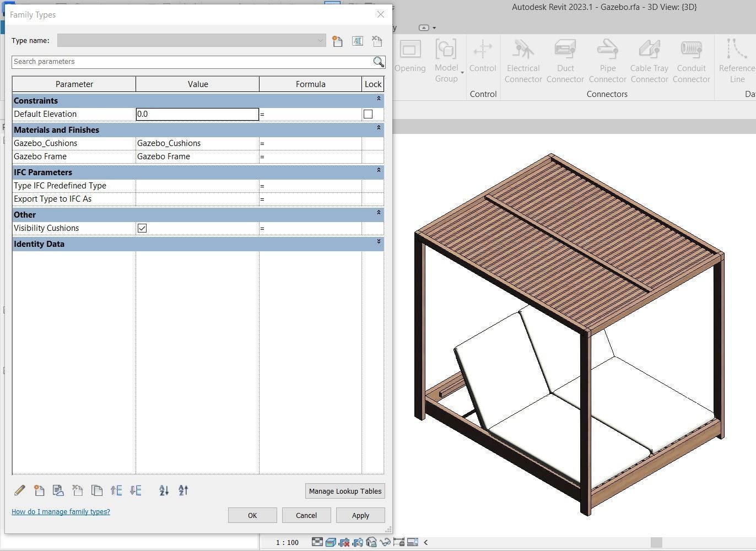756x551 pixels.
Task: Click the Temporary Hide/Isolate glasses icon
Action: pos(385,542)
